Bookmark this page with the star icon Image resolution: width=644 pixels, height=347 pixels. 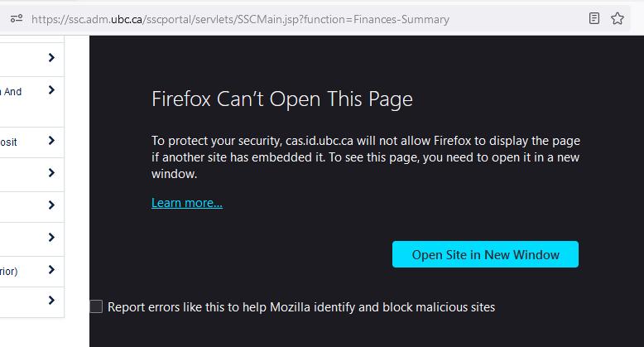coord(617,18)
